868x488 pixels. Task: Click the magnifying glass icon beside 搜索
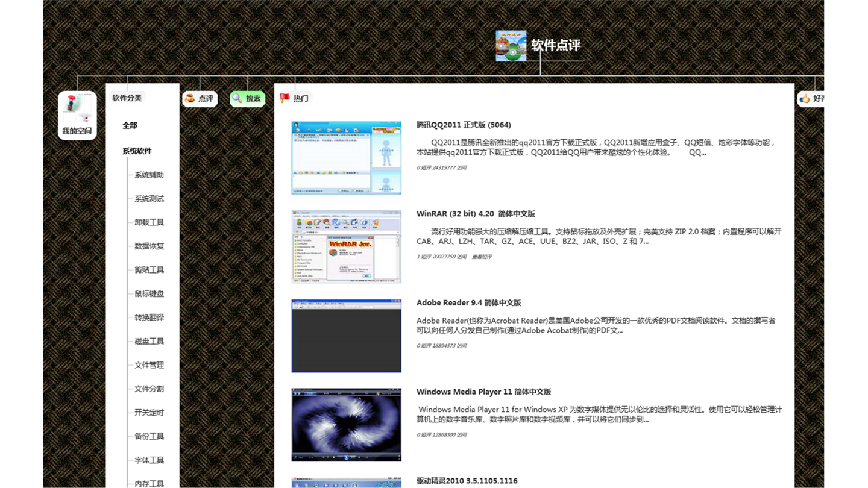(237, 98)
